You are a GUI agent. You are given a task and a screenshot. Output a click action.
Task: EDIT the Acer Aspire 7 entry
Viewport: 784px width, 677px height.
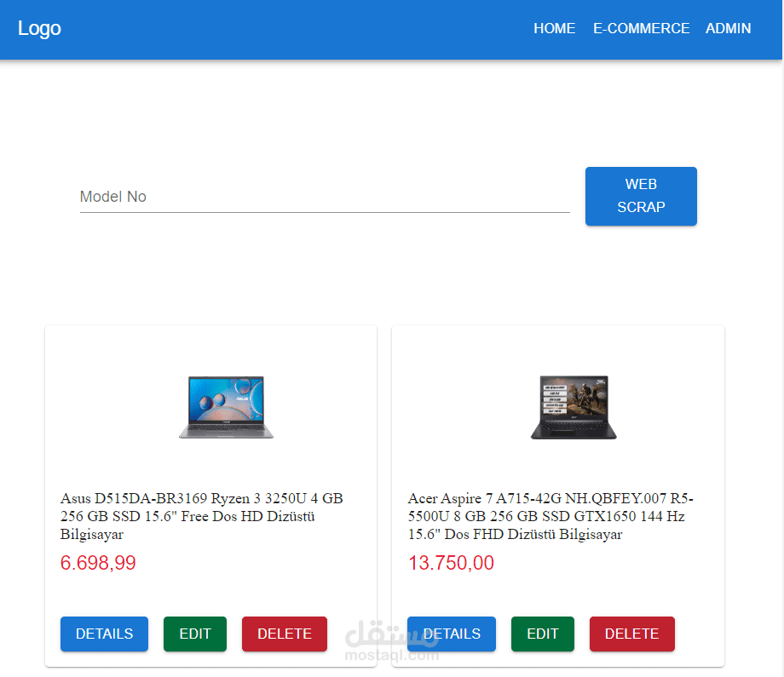tap(543, 634)
